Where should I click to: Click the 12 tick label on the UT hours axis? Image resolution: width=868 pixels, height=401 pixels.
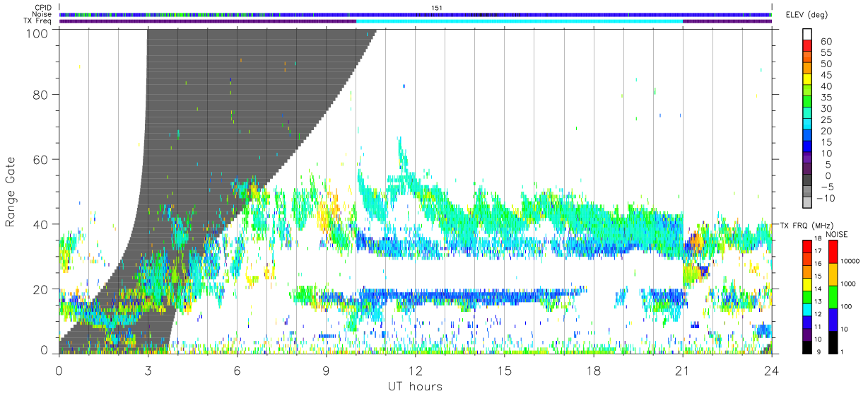(415, 371)
